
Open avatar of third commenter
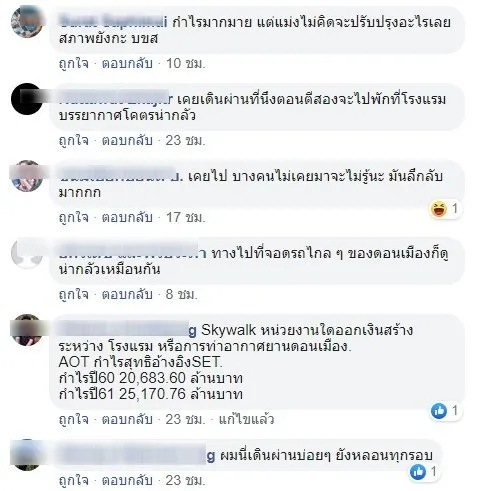[x=27, y=176]
